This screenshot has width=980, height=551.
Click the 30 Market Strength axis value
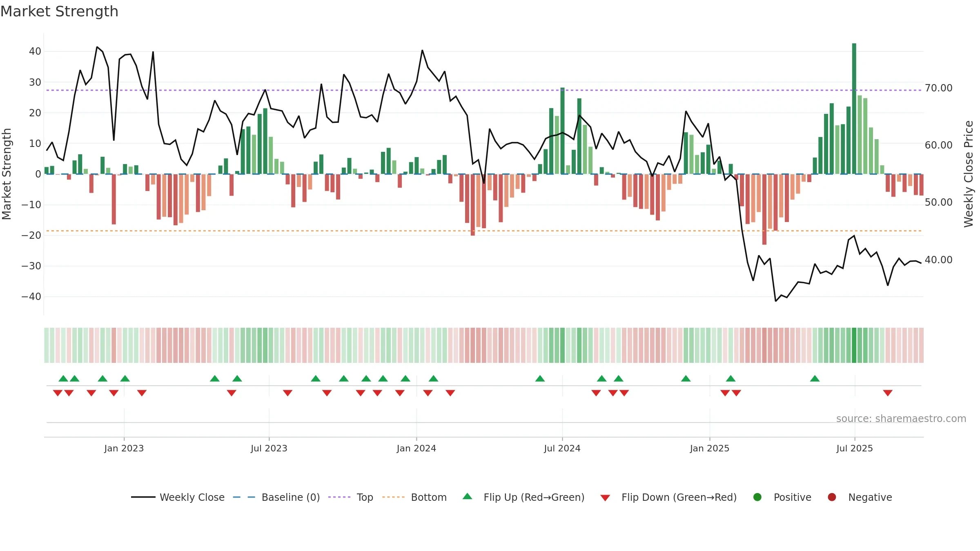35,82
